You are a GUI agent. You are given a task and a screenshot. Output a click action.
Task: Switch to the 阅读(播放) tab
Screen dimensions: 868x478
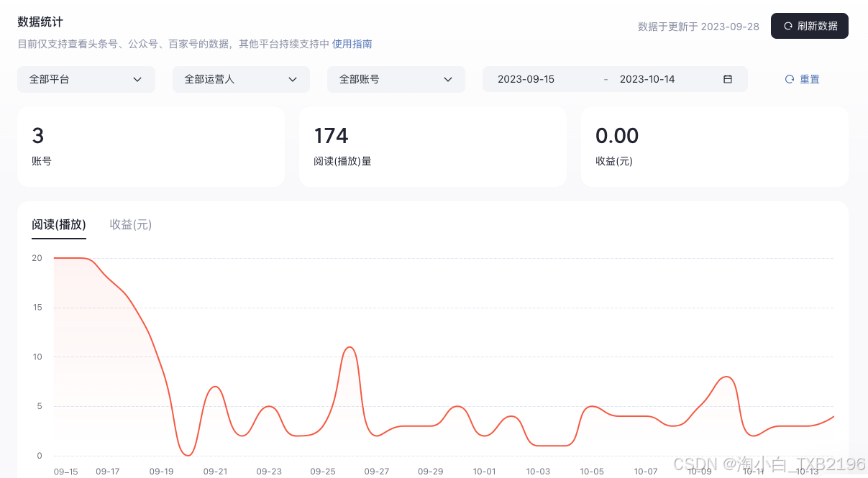(x=59, y=224)
